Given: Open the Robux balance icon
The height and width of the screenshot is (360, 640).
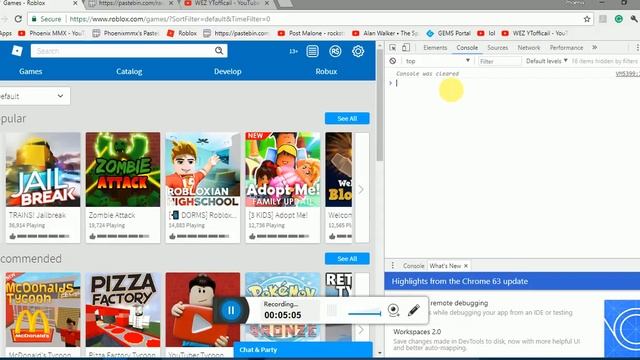Looking at the screenshot, I should [x=335, y=51].
